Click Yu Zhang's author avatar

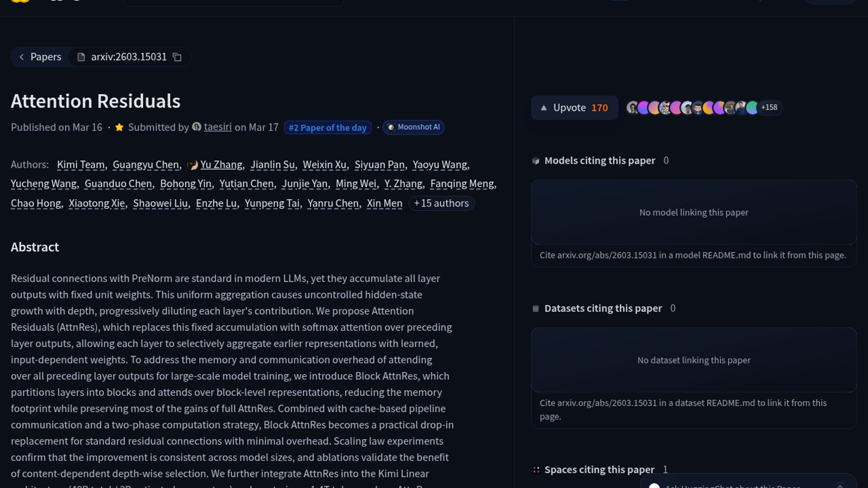(193, 165)
